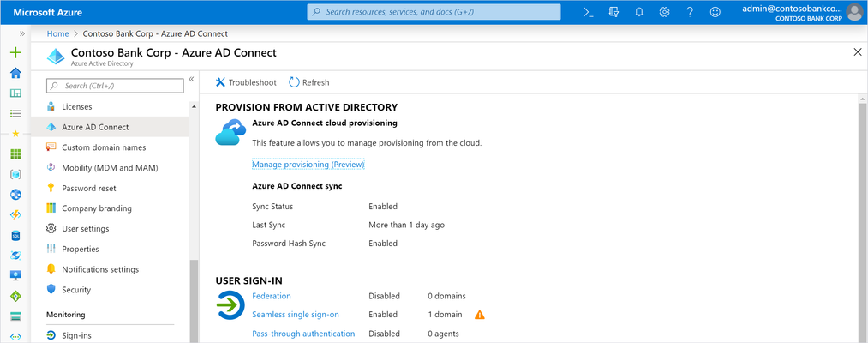Open Virtual machines monitor icon

click(x=16, y=275)
